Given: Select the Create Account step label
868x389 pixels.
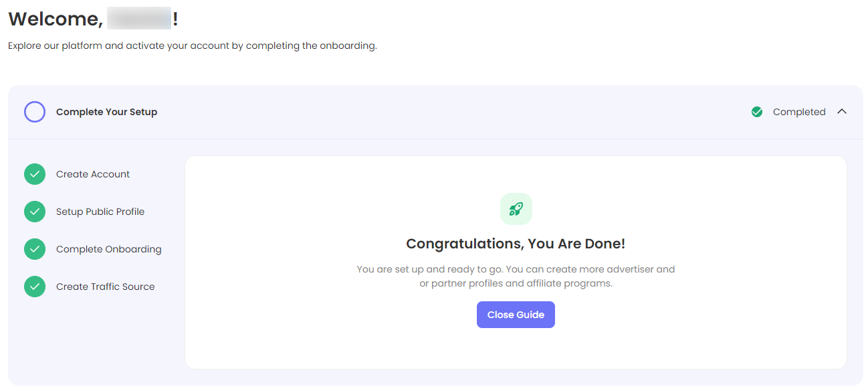Looking at the screenshot, I should pyautogui.click(x=93, y=174).
